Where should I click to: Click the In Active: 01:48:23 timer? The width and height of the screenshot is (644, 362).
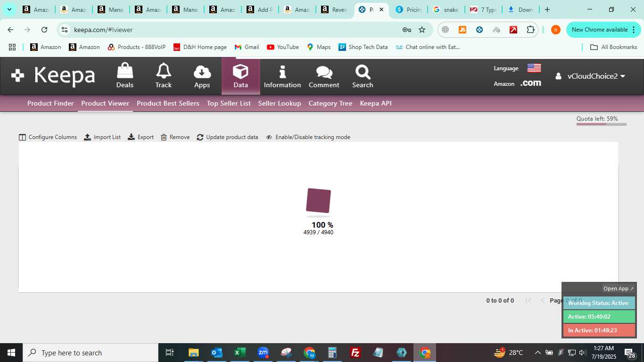(599, 330)
